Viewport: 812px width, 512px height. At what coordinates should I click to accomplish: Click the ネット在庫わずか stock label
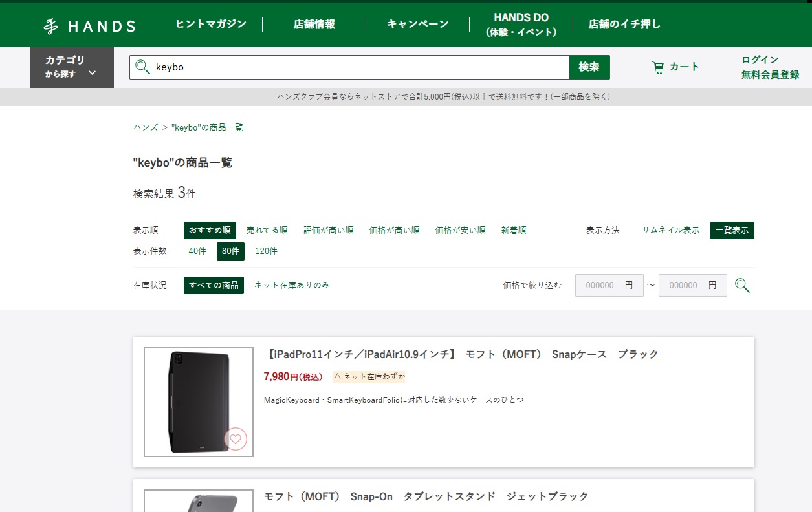point(369,377)
